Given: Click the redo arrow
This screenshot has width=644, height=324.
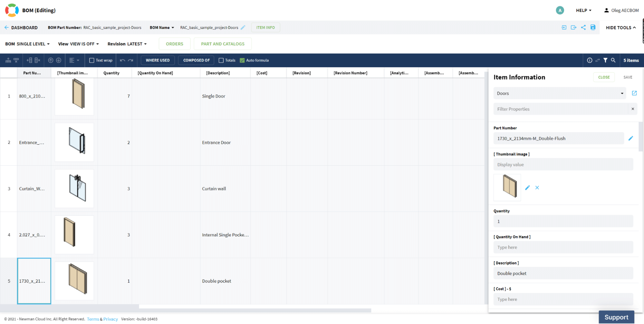Looking at the screenshot, I should (130, 60).
